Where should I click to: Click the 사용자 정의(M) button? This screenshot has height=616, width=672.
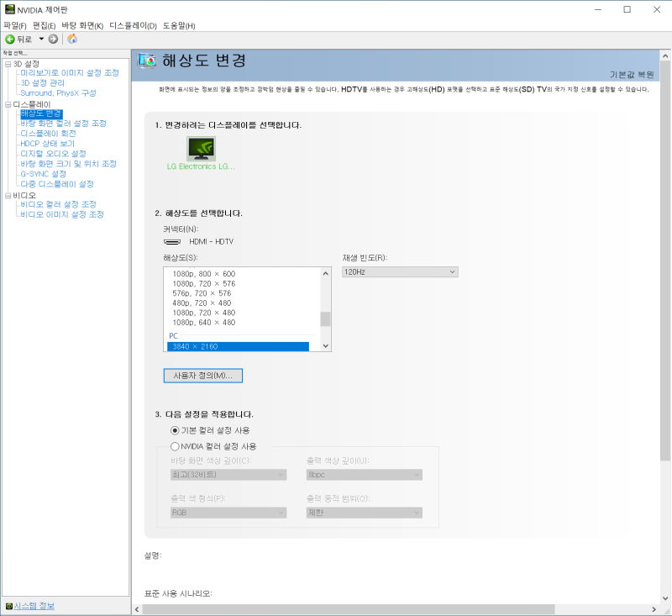pos(202,376)
